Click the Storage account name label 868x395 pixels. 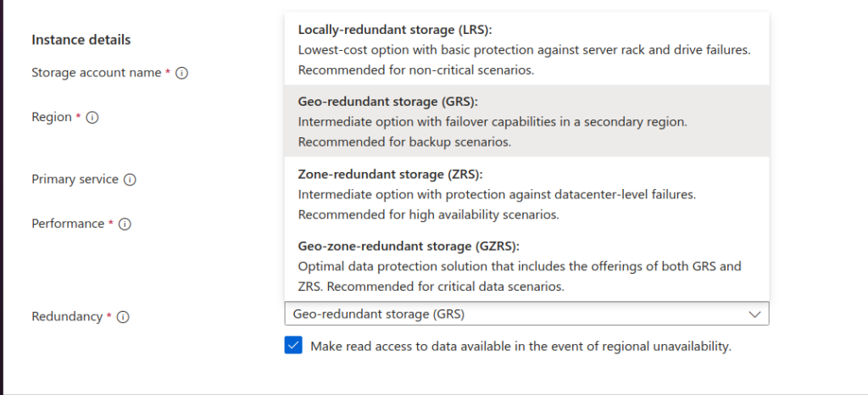tap(96, 73)
